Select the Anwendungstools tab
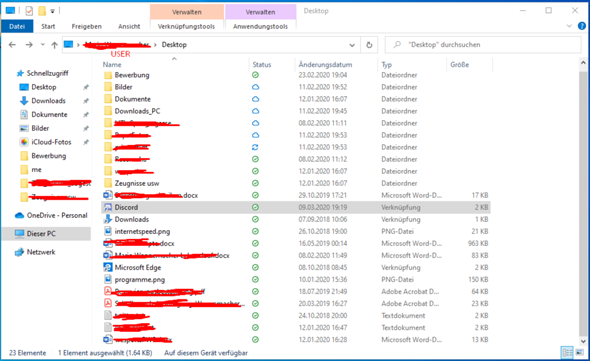The width and height of the screenshot is (590, 361). pyautogui.click(x=260, y=26)
